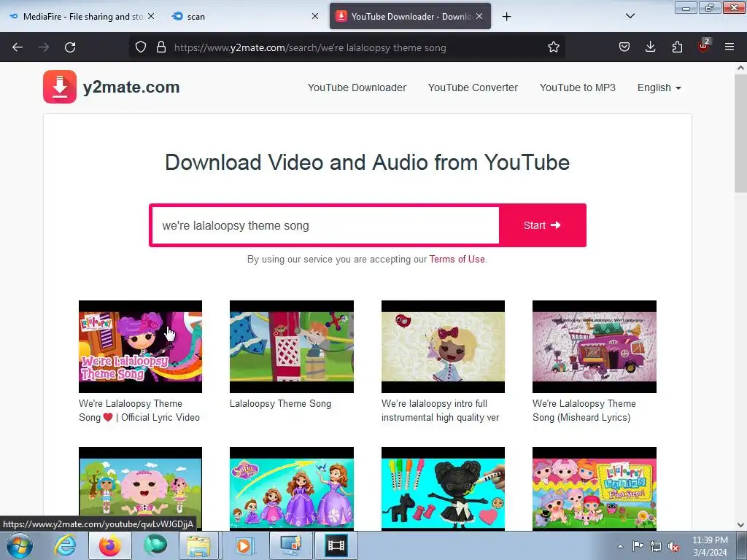Open YouTube Downloader nav link
Image resolution: width=747 pixels, height=560 pixels.
coord(357,87)
